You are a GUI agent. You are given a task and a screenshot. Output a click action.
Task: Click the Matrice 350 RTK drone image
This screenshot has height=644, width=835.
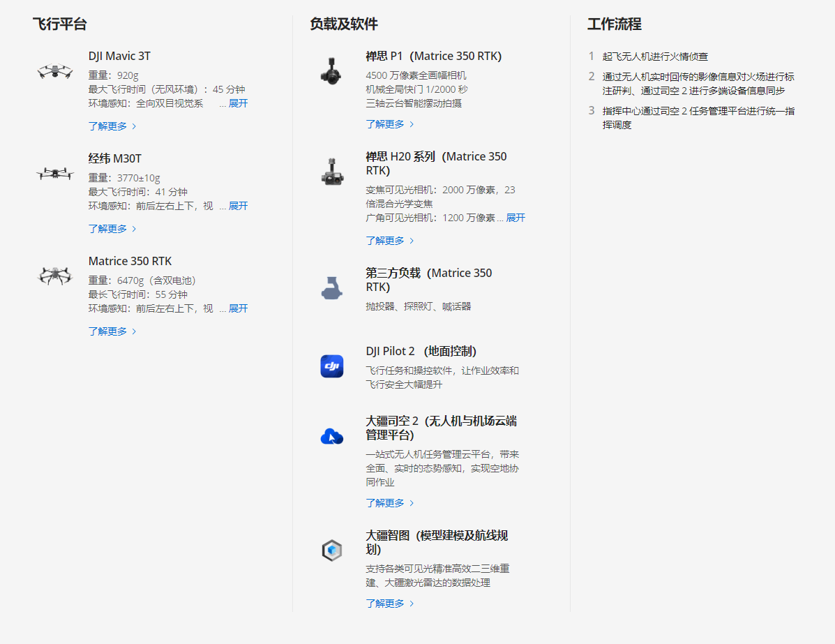(x=55, y=276)
